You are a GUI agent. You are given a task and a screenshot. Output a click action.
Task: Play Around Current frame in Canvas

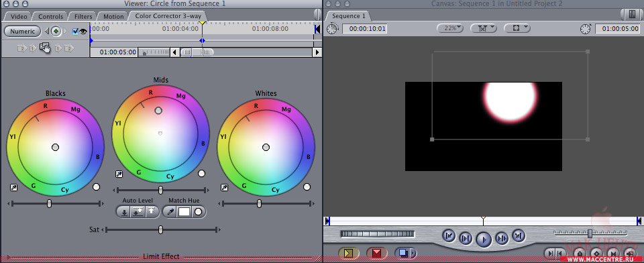click(x=502, y=238)
